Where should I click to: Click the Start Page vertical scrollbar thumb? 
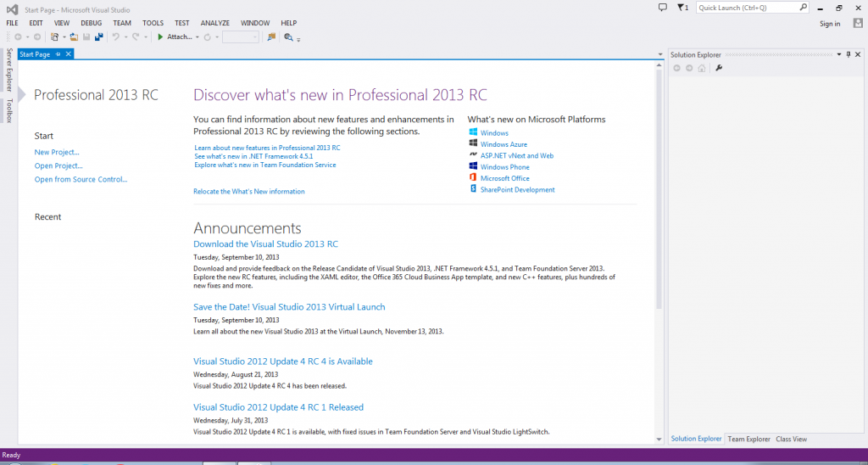[659, 189]
